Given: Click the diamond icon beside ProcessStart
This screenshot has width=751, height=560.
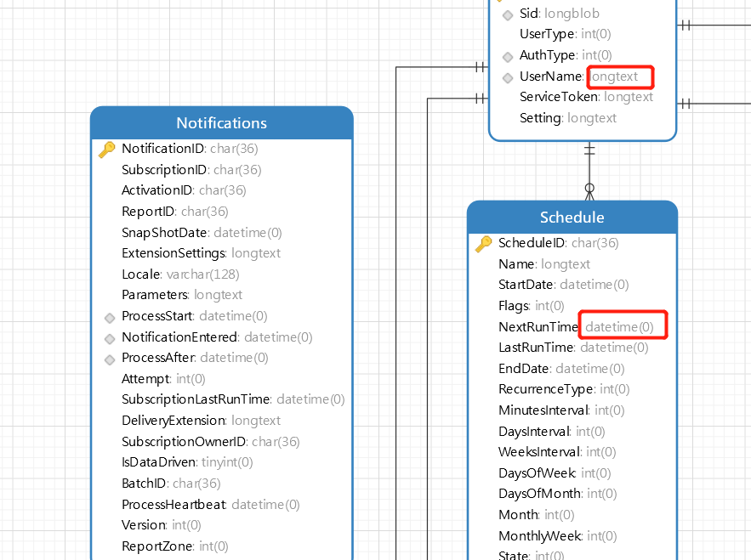Looking at the screenshot, I should coord(110,318).
